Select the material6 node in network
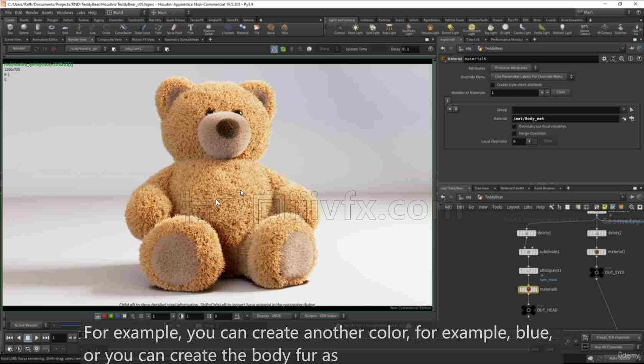 click(x=528, y=290)
